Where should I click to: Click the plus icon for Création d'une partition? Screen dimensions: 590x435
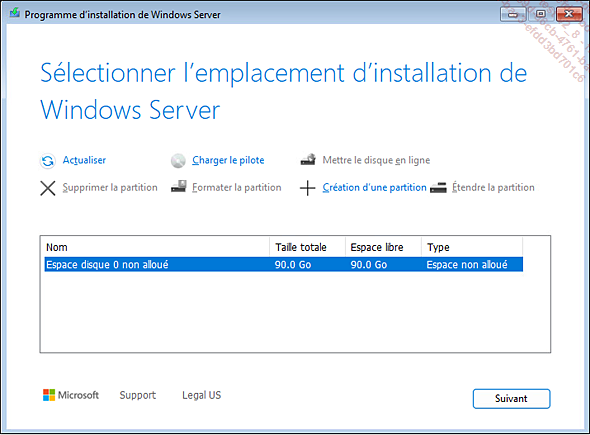coord(307,188)
